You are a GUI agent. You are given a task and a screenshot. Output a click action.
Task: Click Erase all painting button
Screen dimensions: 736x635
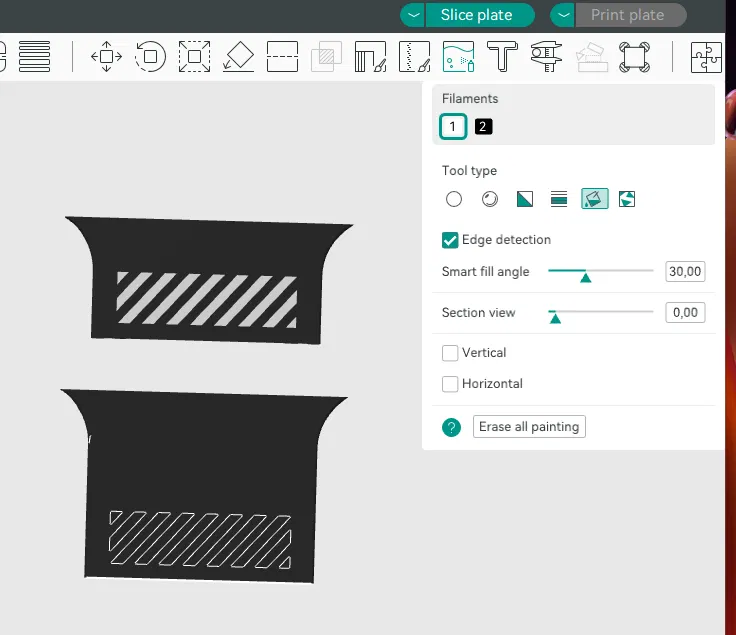coord(529,427)
